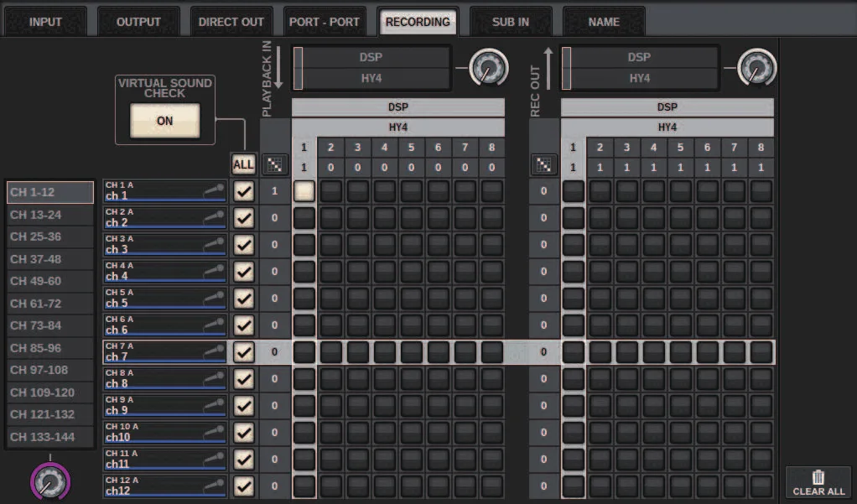Image resolution: width=857 pixels, height=504 pixels.
Task: Uncheck the ch 3 checkbox
Action: pyautogui.click(x=244, y=245)
